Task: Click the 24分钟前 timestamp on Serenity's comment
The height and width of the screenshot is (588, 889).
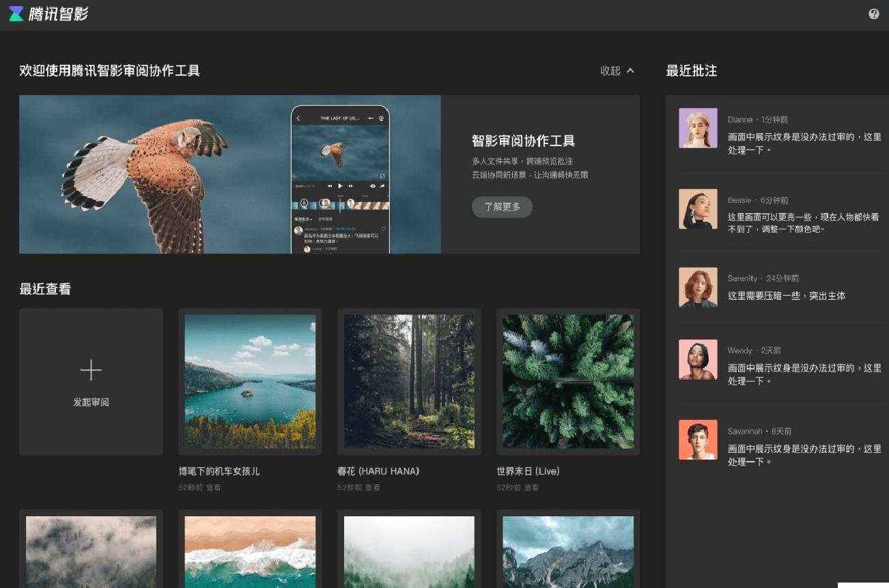Action: click(782, 279)
